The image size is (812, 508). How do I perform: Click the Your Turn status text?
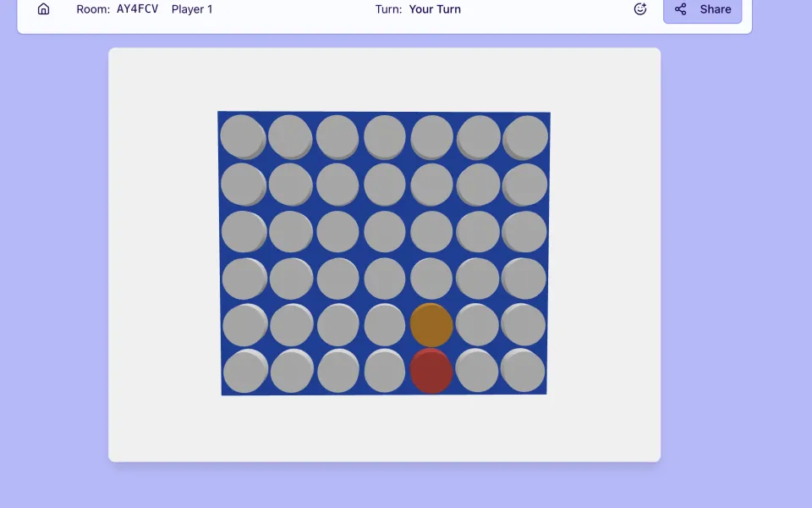(x=435, y=9)
